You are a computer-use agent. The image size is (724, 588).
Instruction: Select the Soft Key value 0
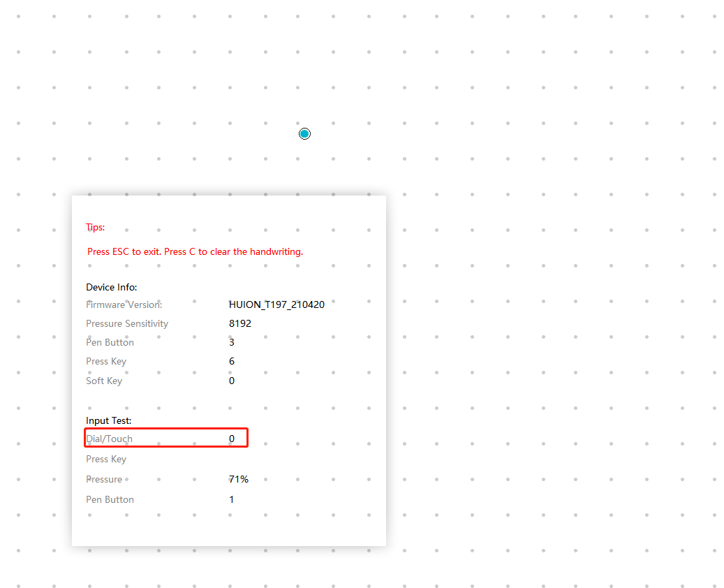[x=232, y=381]
